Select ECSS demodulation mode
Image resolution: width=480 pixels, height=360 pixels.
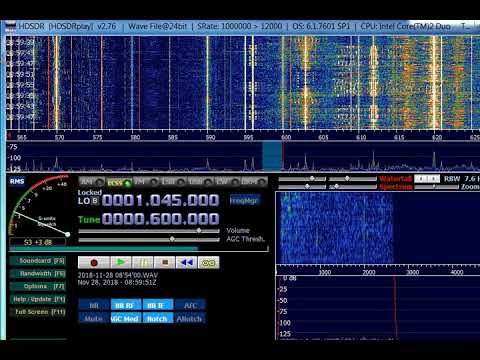(119, 182)
